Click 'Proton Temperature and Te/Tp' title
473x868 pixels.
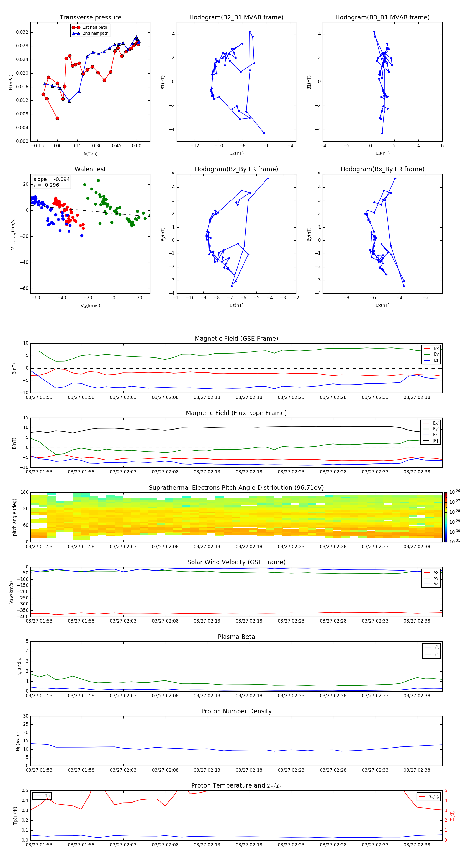tap(236, 786)
